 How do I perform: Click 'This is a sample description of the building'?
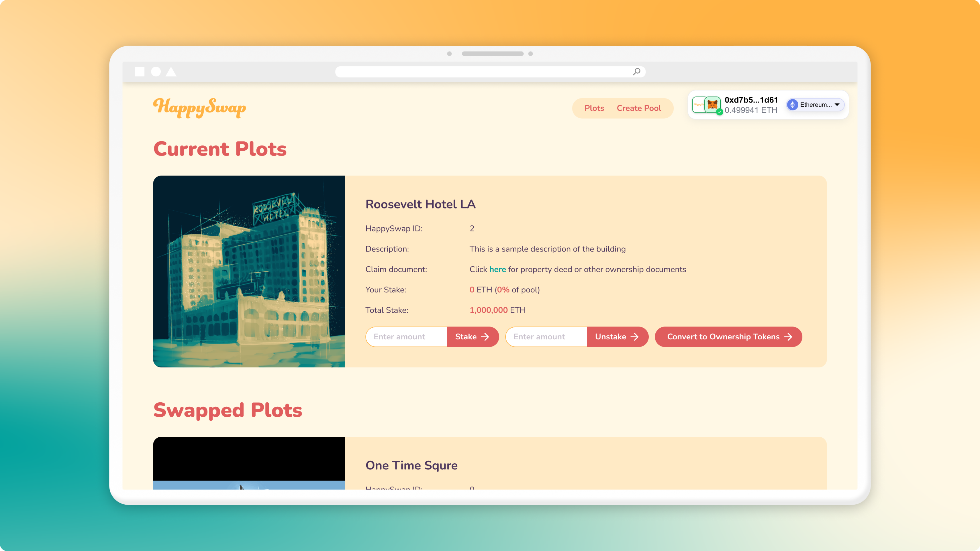(547, 249)
